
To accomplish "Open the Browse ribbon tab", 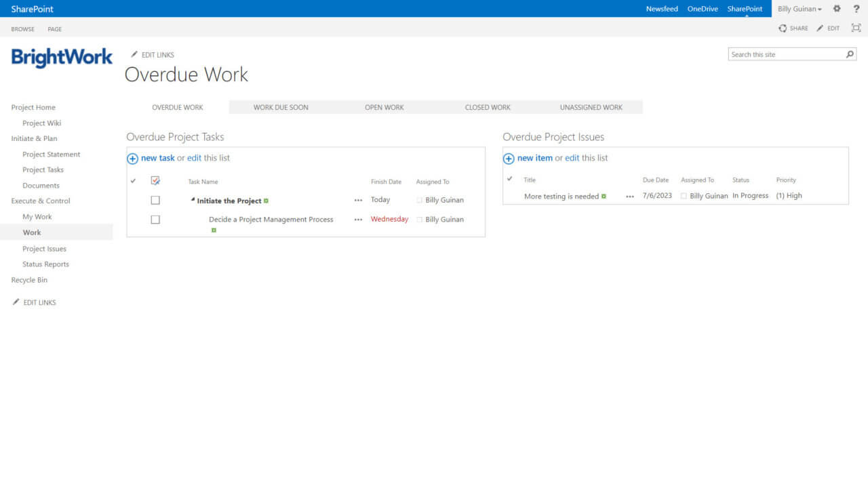I will (22, 28).
